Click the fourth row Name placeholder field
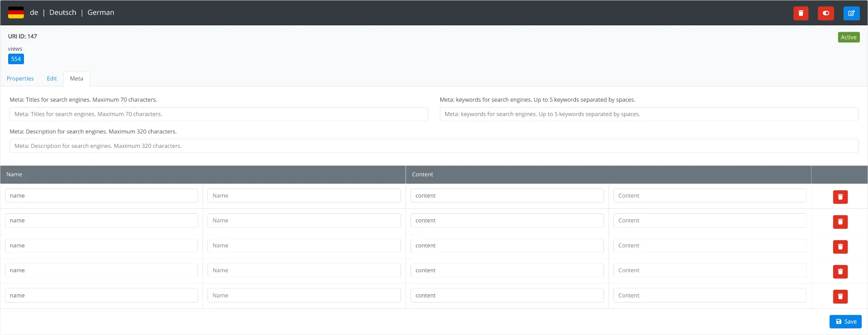868x335 pixels. pos(304,270)
